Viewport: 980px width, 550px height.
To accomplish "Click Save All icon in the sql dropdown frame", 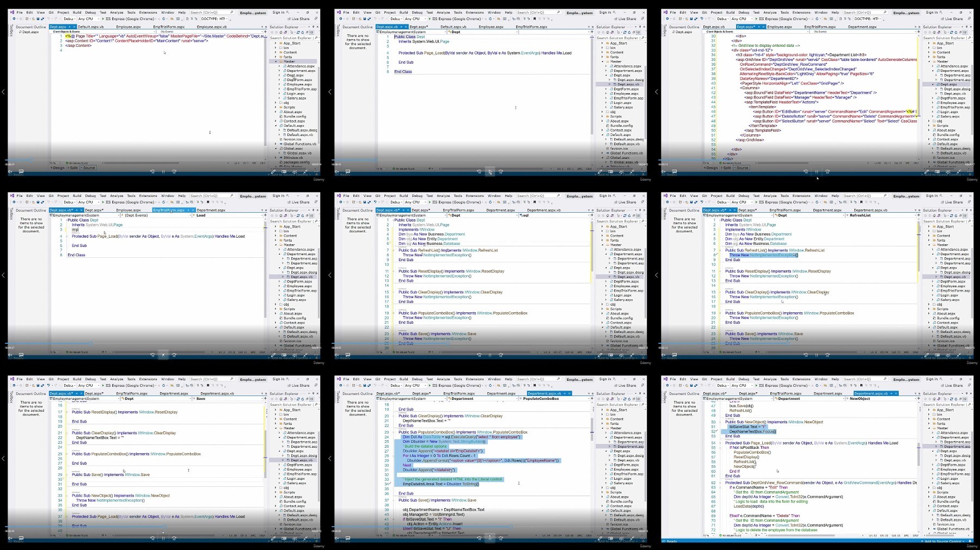I will click(x=369, y=202).
